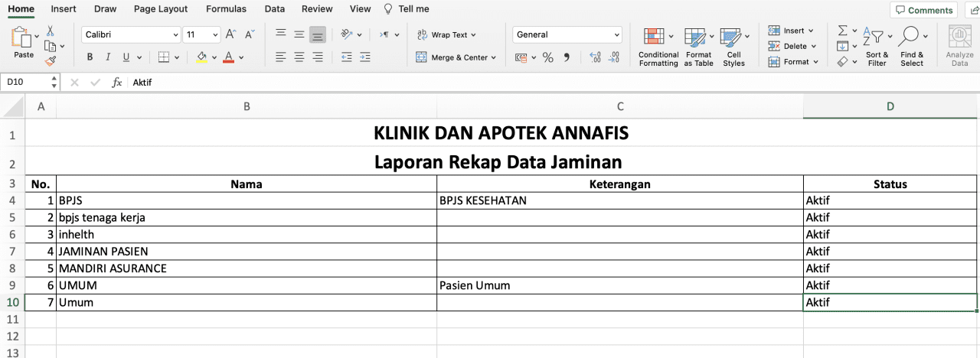This screenshot has height=358, width=980.
Task: Apply the yellow fill color swatch
Action: coord(202,57)
